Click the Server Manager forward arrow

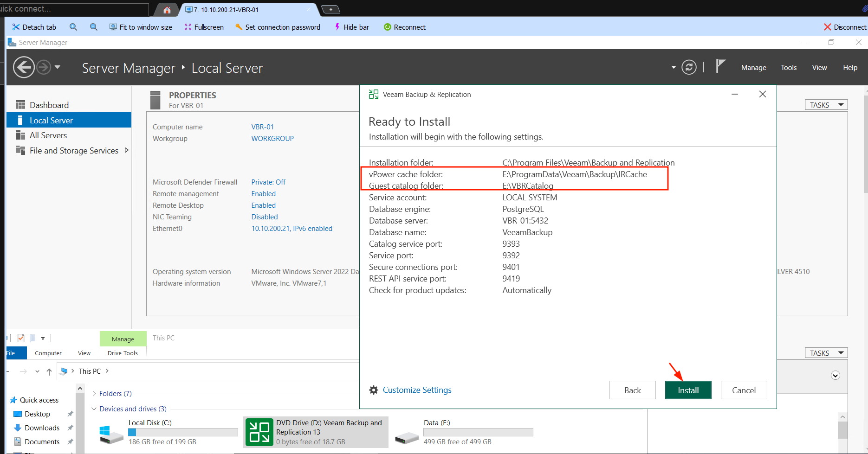44,68
